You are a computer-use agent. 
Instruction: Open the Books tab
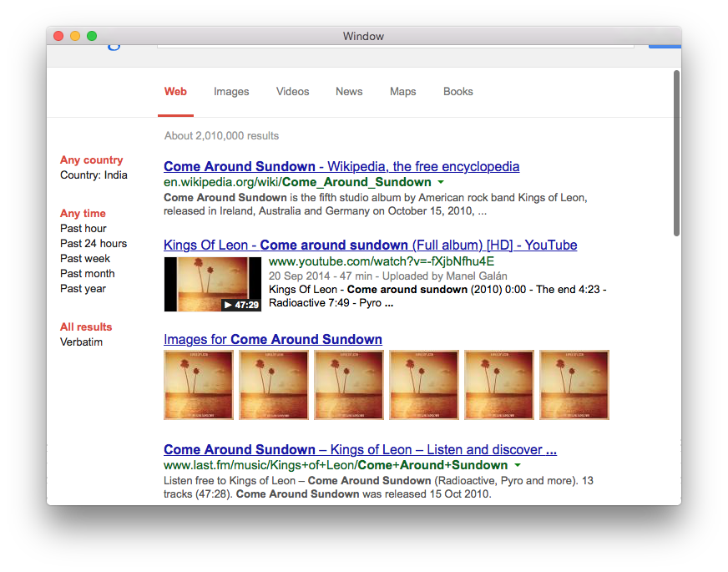(x=458, y=92)
